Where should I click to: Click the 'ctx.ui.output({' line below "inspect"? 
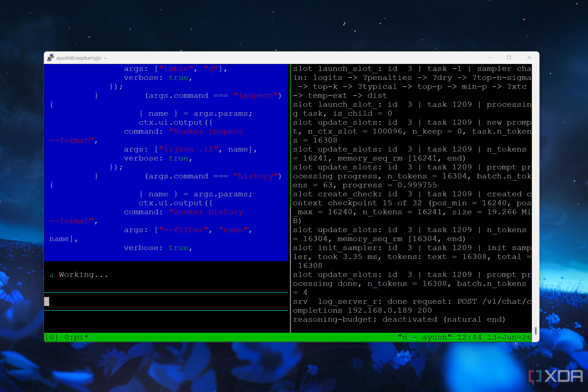[175, 122]
